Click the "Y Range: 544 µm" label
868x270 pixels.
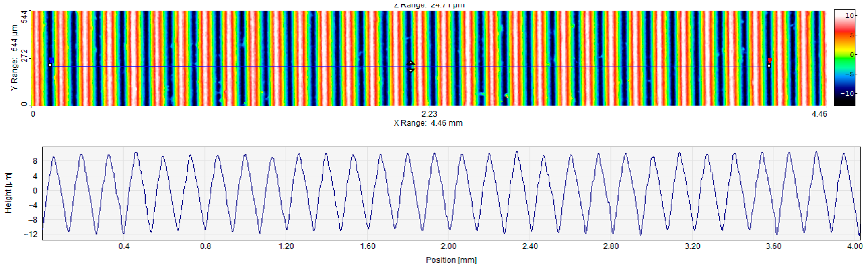[14, 58]
